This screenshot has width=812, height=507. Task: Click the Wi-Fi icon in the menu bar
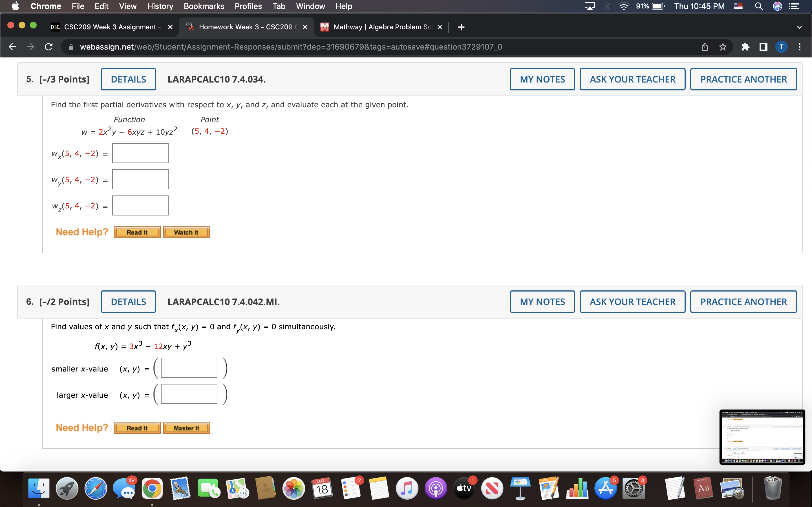[624, 6]
